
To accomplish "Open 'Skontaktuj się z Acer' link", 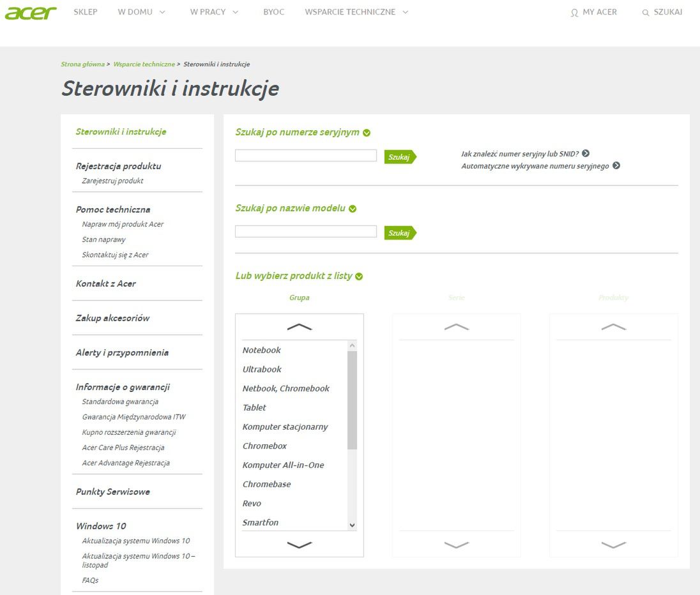I will tap(115, 255).
